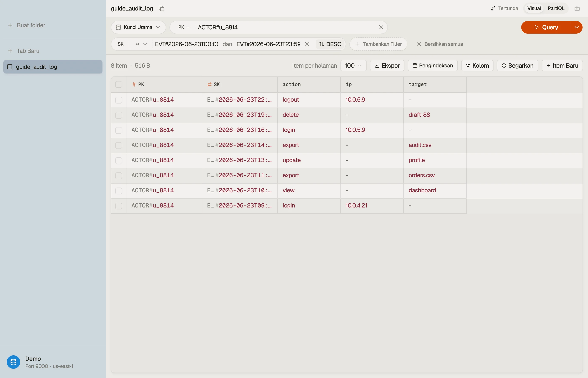Click the delete action cell

pyautogui.click(x=309, y=115)
